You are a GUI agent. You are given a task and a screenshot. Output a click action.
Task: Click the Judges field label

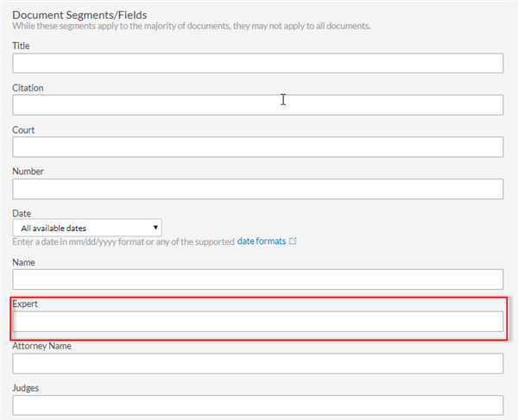[25, 388]
